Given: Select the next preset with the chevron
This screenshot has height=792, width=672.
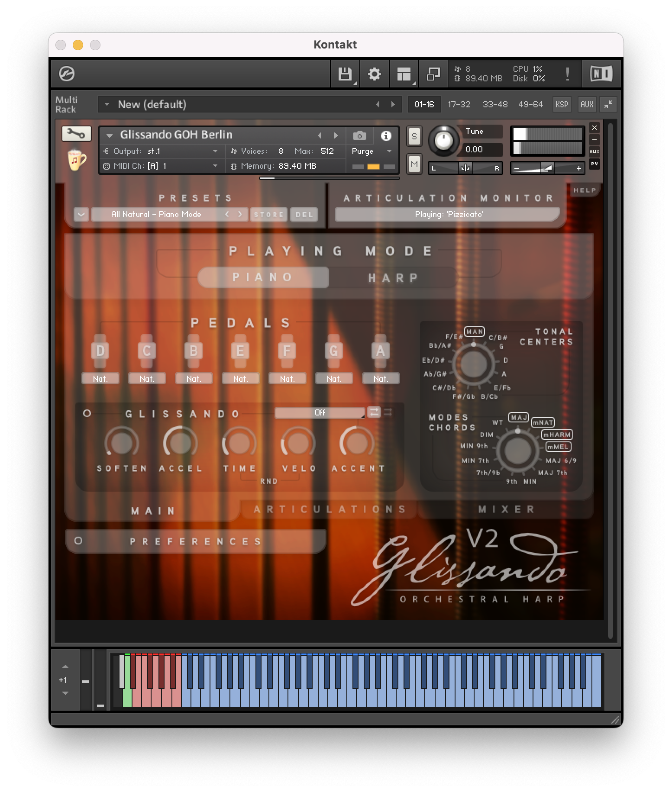Looking at the screenshot, I should pos(240,214).
